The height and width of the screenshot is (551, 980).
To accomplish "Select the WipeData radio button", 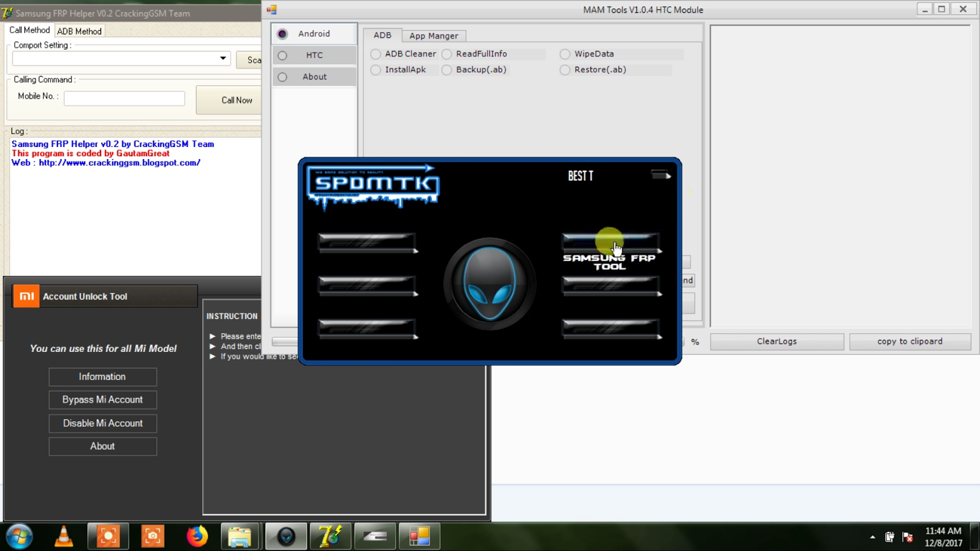I will tap(565, 54).
